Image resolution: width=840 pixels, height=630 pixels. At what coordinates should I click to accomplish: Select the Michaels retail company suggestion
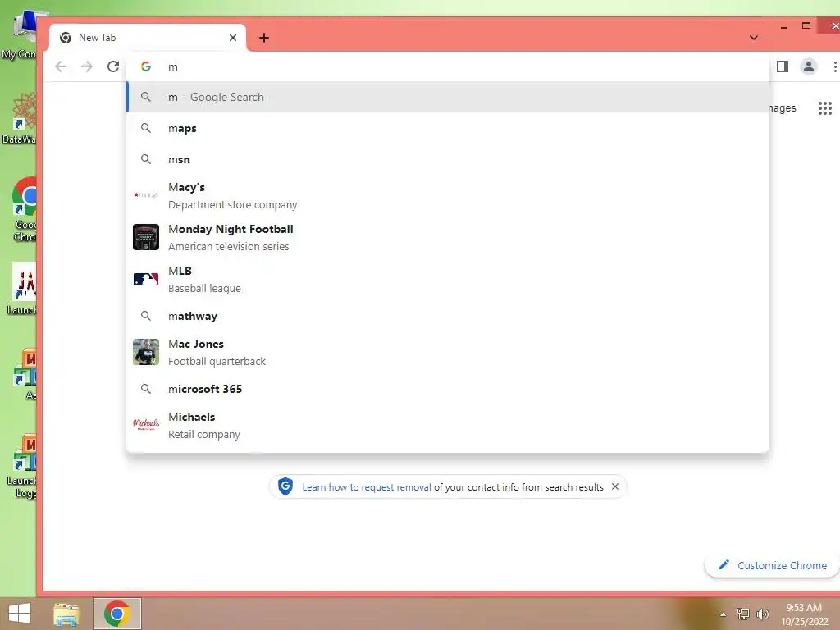(x=448, y=426)
